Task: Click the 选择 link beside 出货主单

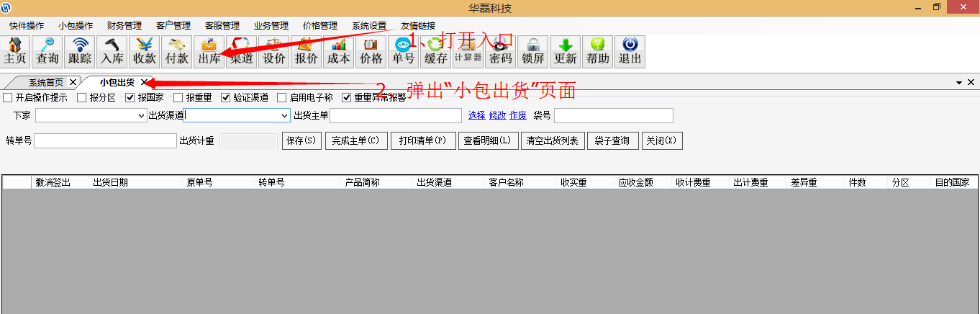Action: pos(476,115)
